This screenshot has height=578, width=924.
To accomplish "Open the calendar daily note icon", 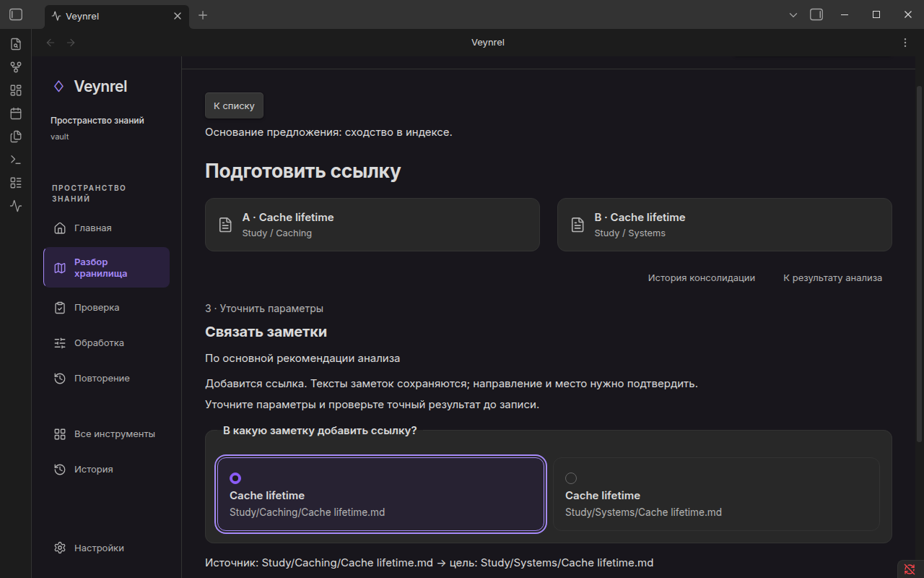I will [16, 113].
